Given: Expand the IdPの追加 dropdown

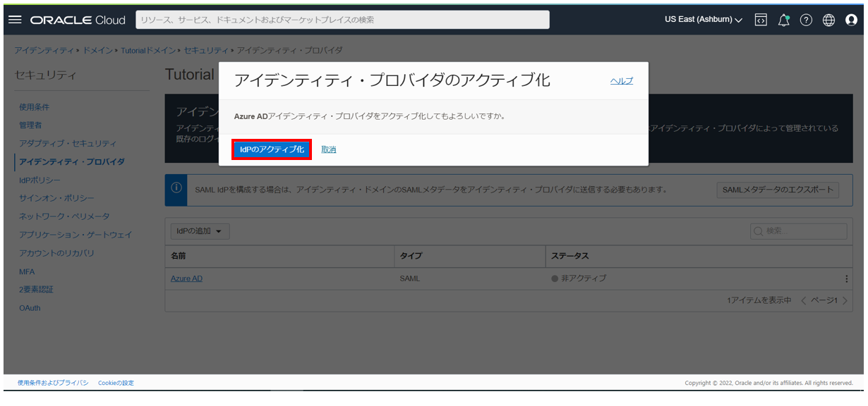Looking at the screenshot, I should 200,231.
